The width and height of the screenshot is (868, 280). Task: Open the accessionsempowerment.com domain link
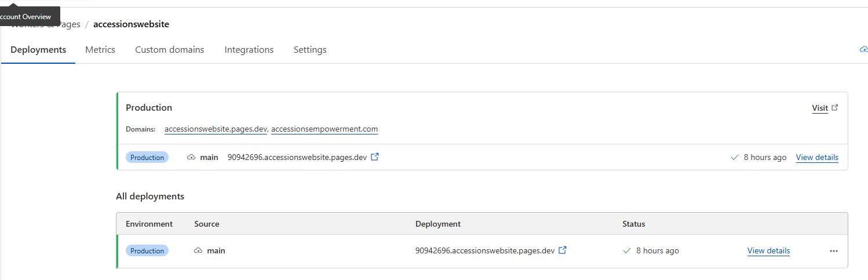324,129
